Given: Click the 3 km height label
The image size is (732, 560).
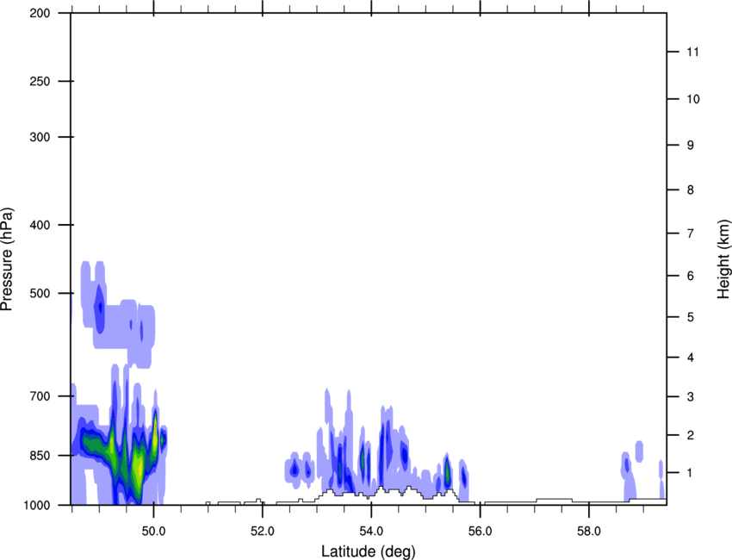Looking at the screenshot, I should pyautogui.click(x=691, y=397).
